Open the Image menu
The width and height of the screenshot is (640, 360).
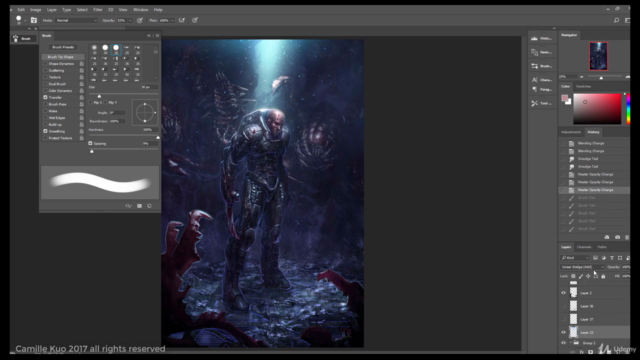(x=36, y=9)
